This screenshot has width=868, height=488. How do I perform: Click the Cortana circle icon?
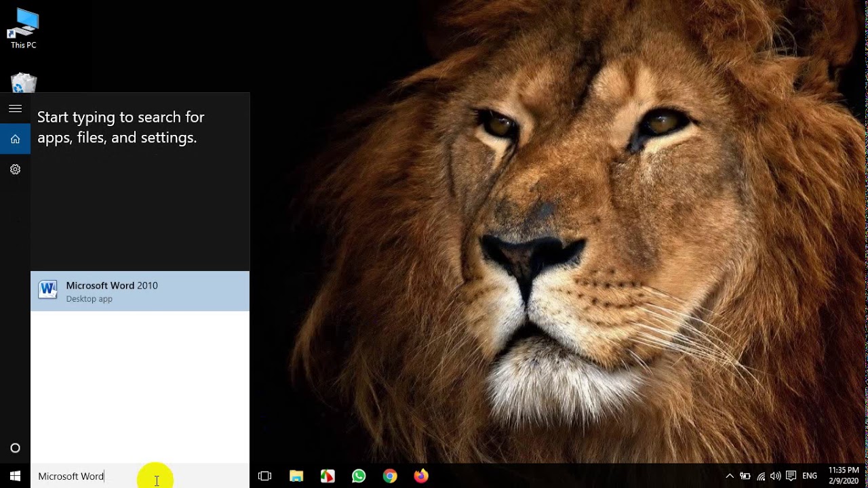[15, 448]
